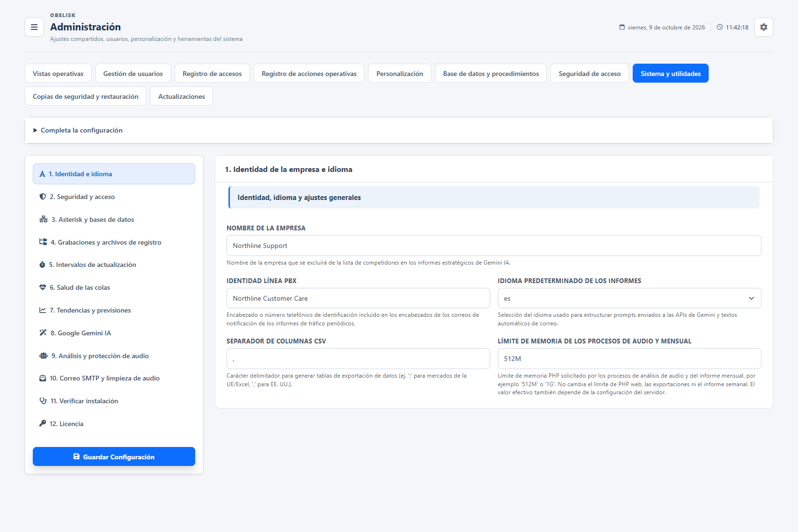Screen dimensions: 798x532
Task: Click the letter icon for Identidad e idioma
Action: pyautogui.click(x=42, y=174)
